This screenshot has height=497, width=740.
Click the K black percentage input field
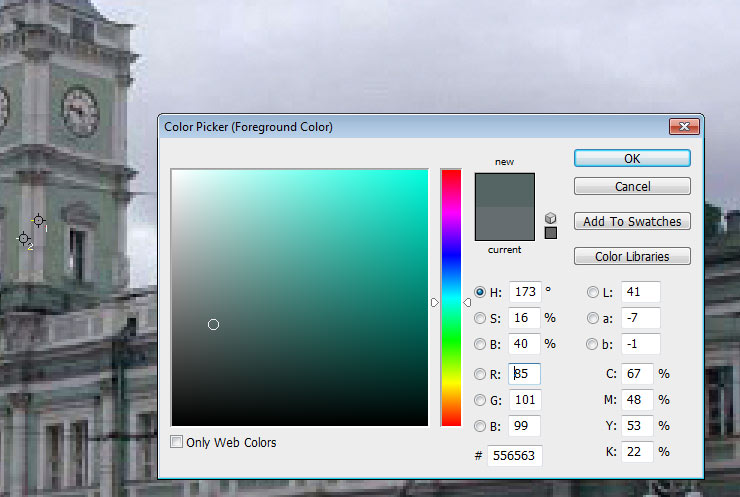pos(638,452)
